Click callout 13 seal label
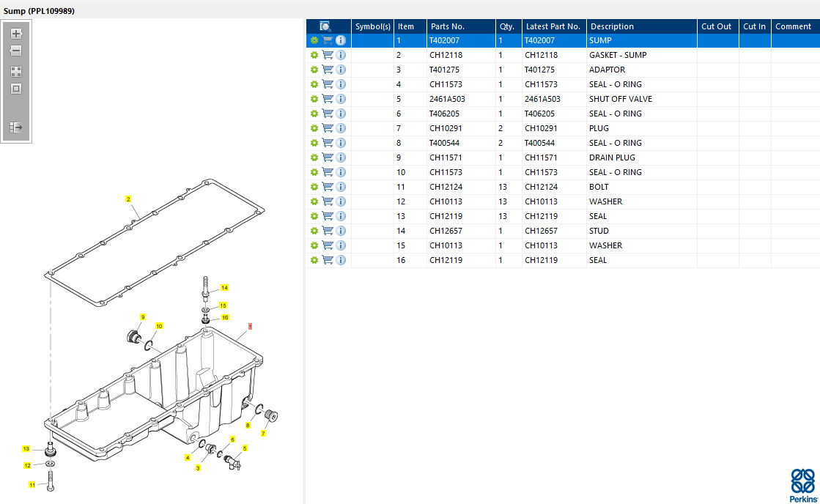This screenshot has height=504, width=820. [x=26, y=448]
